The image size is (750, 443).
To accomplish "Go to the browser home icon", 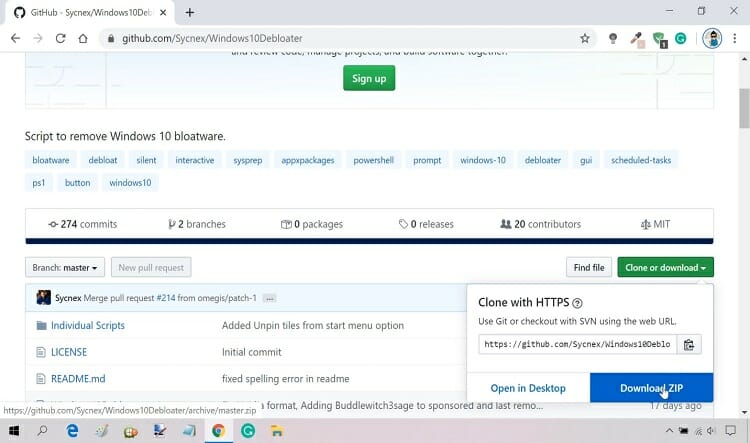I will coord(83,38).
